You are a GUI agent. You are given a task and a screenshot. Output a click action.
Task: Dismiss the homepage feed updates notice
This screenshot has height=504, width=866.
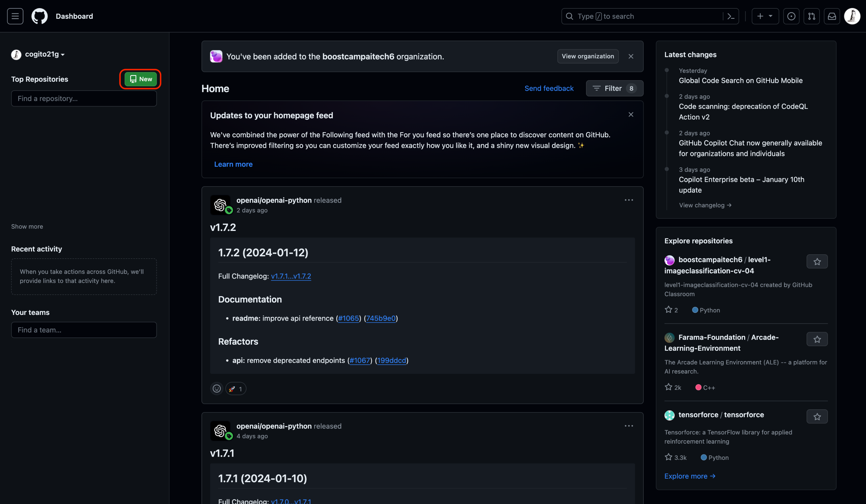point(631,114)
